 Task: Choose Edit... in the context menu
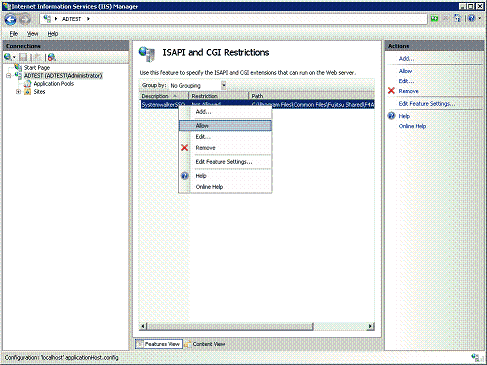click(225, 137)
